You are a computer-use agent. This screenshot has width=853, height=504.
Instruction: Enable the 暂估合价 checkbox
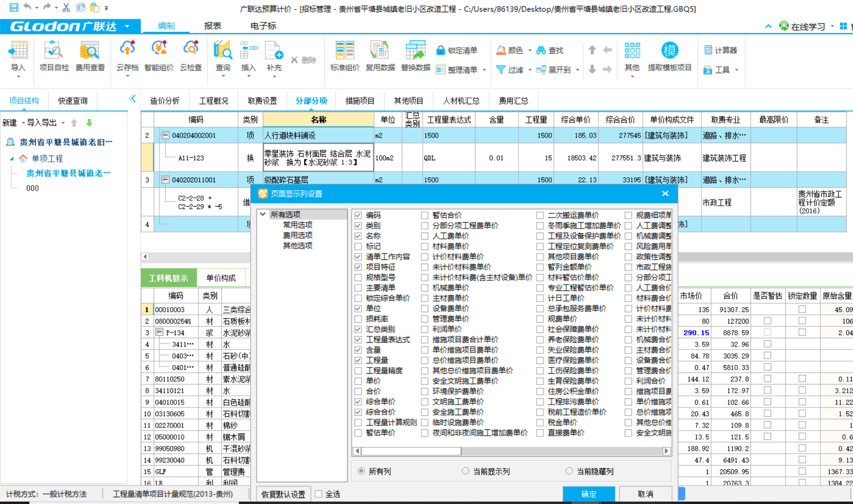coord(424,215)
